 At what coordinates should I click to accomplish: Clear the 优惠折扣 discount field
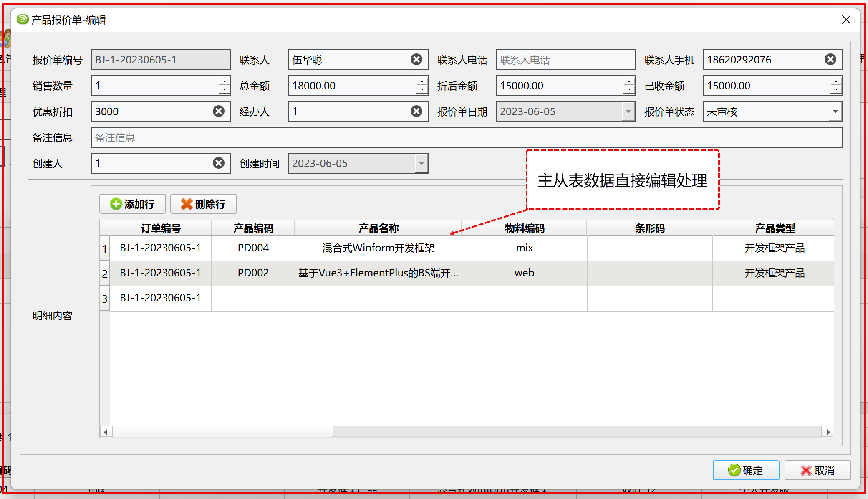tap(219, 111)
